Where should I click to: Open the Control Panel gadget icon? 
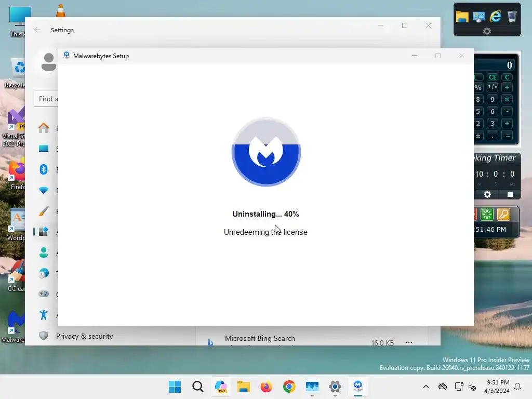click(478, 16)
